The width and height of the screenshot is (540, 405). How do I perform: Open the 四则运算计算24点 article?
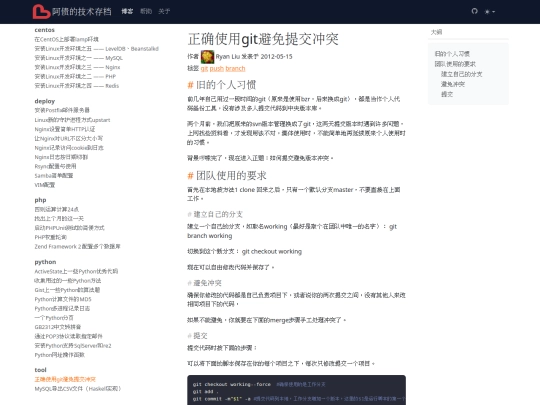point(56,209)
